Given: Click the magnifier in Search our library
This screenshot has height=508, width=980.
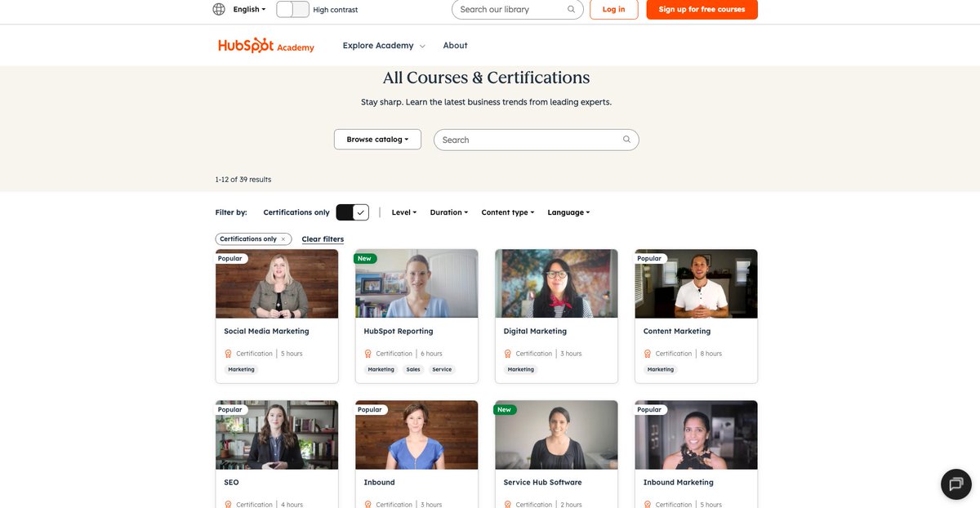Looking at the screenshot, I should pos(572,10).
